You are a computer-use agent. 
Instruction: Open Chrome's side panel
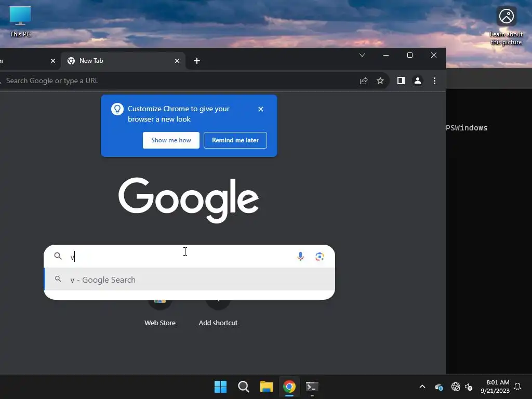point(401,81)
